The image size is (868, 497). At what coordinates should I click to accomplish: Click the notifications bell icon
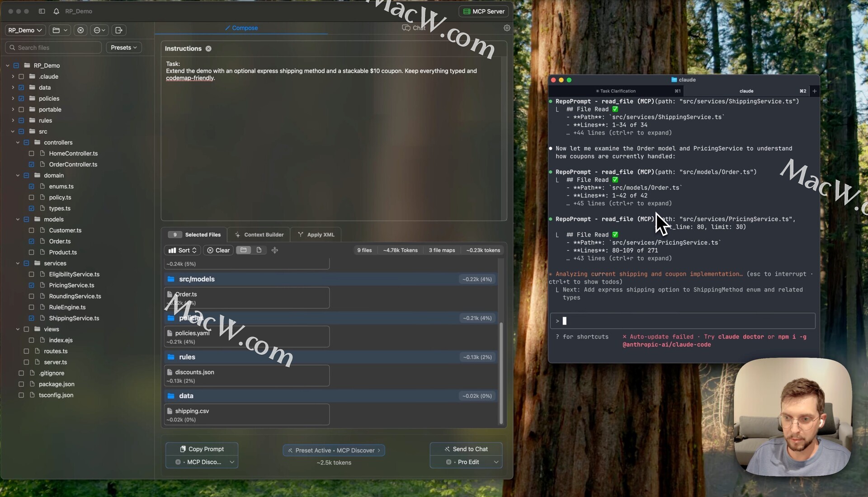[56, 11]
